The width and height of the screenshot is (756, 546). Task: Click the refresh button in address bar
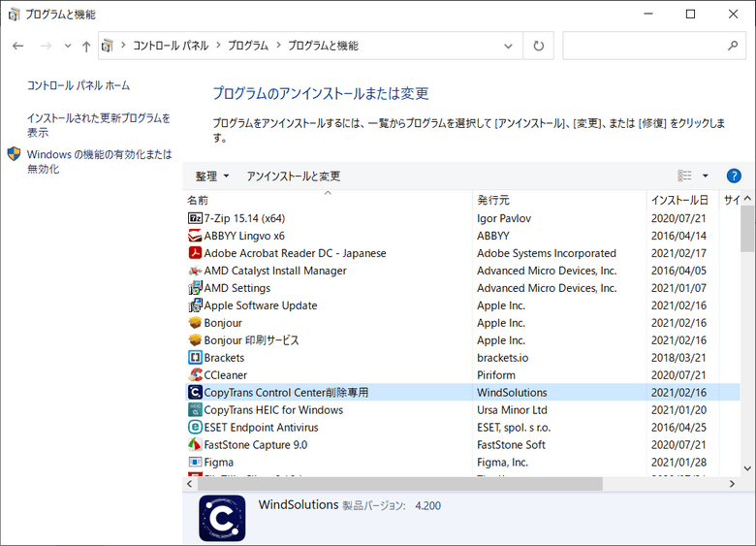point(539,46)
